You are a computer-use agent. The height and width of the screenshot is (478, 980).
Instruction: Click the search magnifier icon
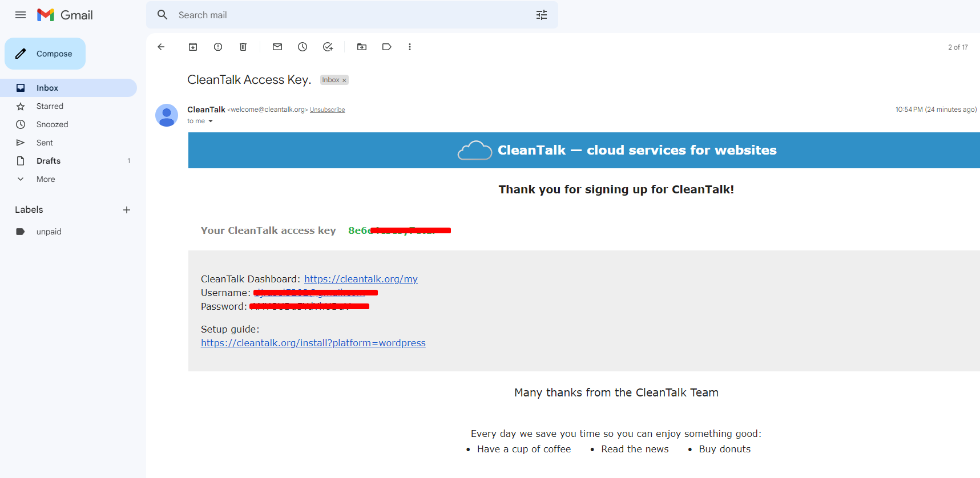click(163, 15)
